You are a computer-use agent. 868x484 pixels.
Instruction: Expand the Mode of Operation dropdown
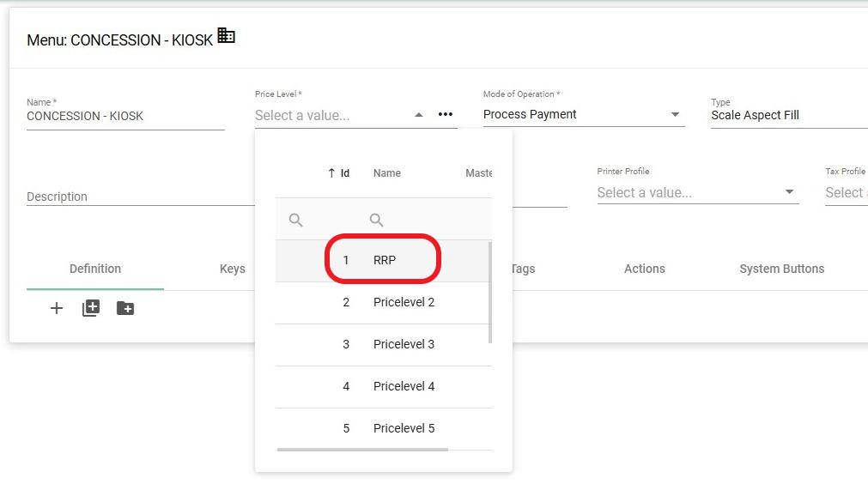675,115
